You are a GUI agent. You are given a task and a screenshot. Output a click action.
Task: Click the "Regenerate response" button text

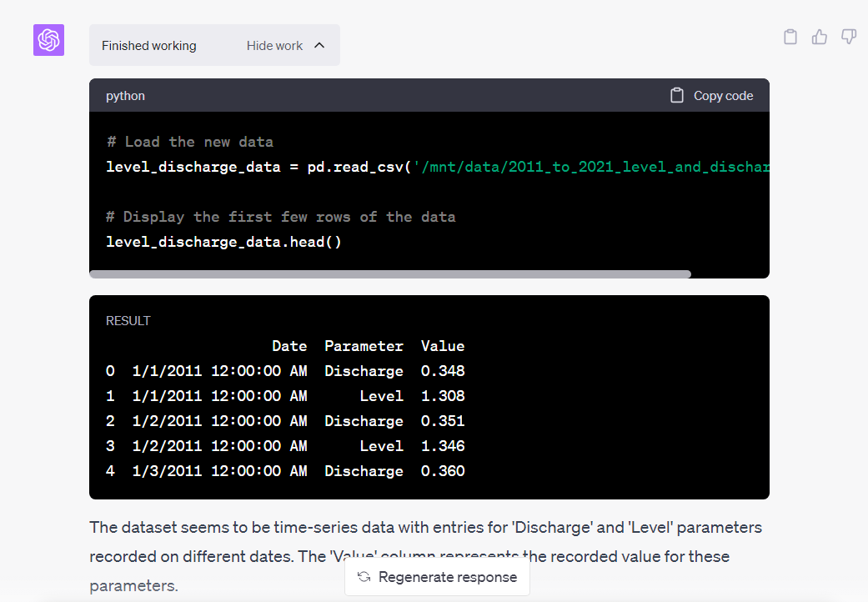point(447,577)
